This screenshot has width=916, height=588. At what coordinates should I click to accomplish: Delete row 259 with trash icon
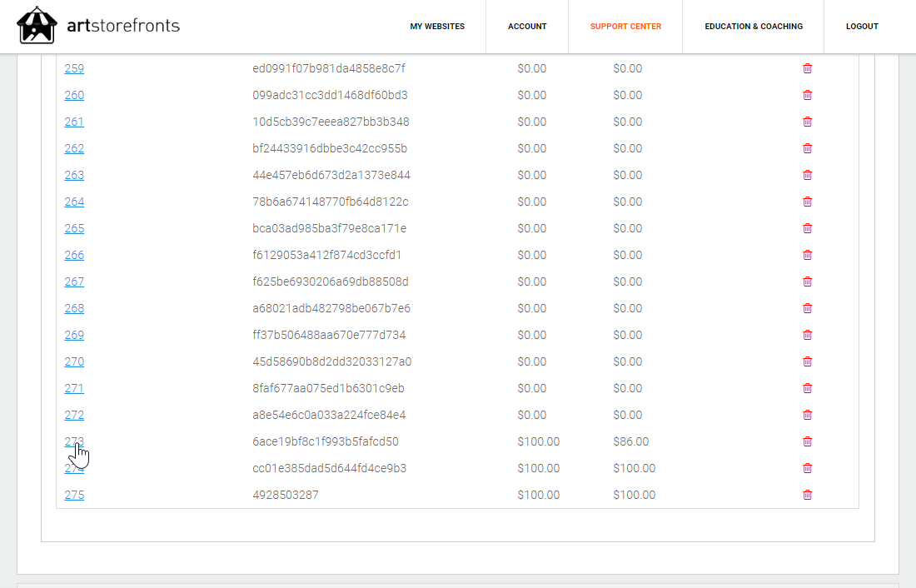(807, 68)
